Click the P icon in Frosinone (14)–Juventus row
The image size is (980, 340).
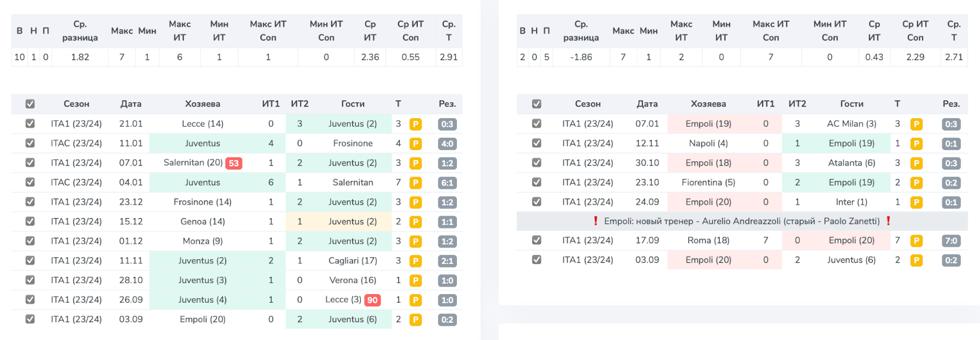415,202
